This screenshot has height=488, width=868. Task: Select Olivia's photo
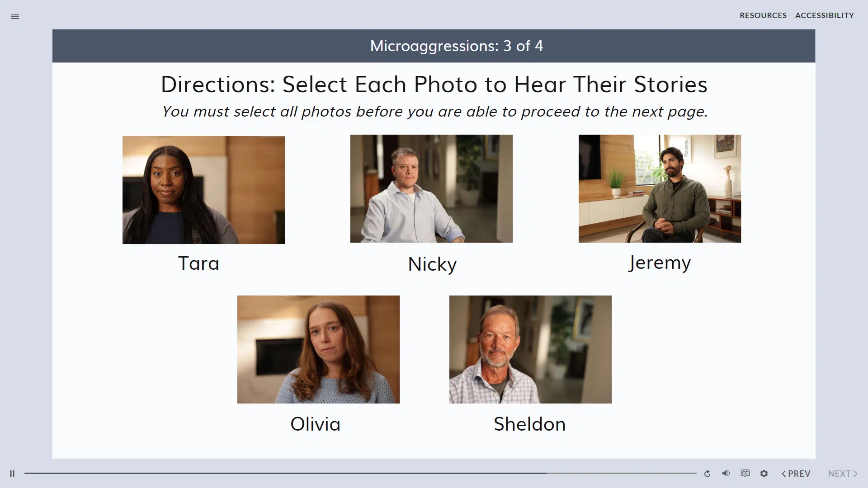318,349
